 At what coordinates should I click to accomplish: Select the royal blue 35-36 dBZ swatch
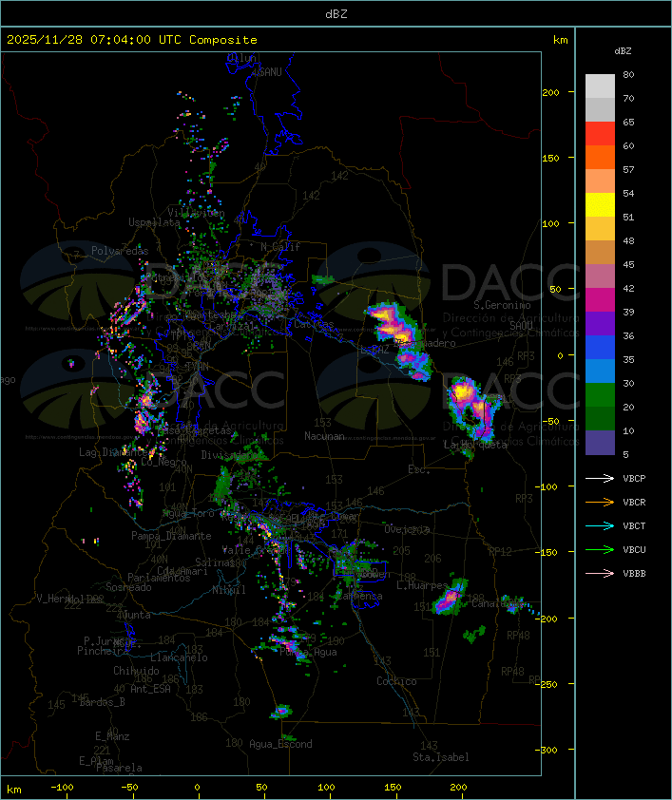[600, 347]
